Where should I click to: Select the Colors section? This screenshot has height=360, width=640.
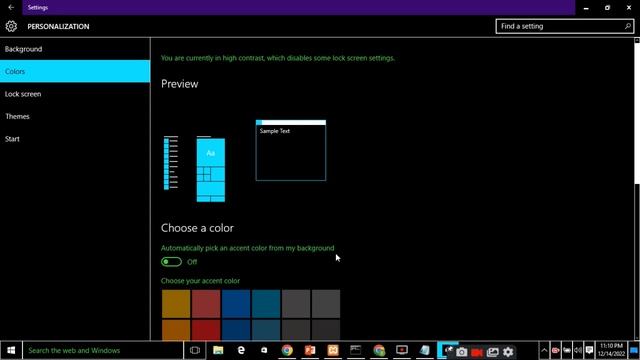click(75, 71)
